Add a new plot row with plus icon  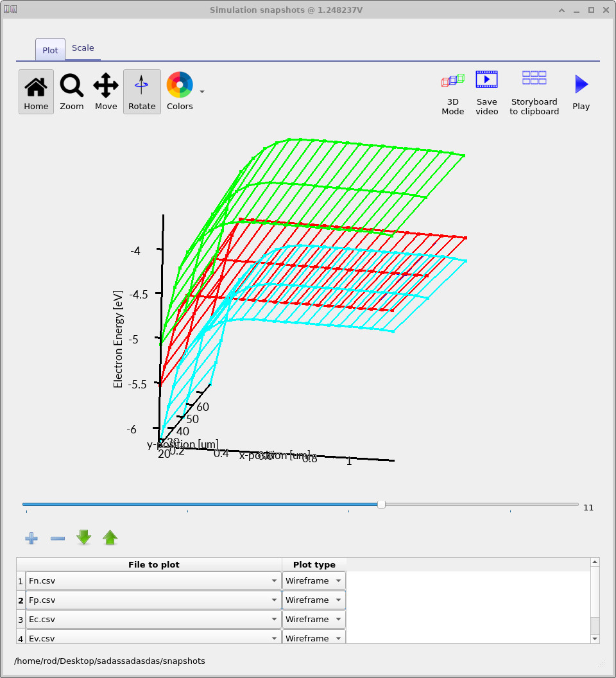pos(31,538)
